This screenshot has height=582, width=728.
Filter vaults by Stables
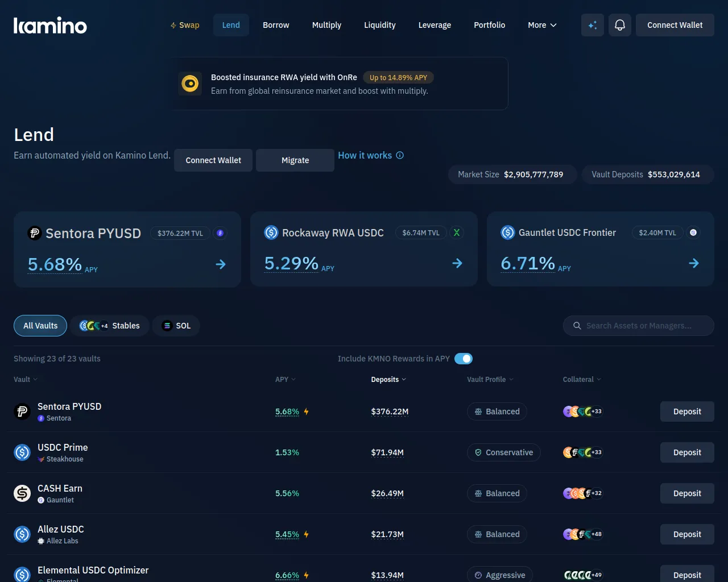[x=110, y=326]
